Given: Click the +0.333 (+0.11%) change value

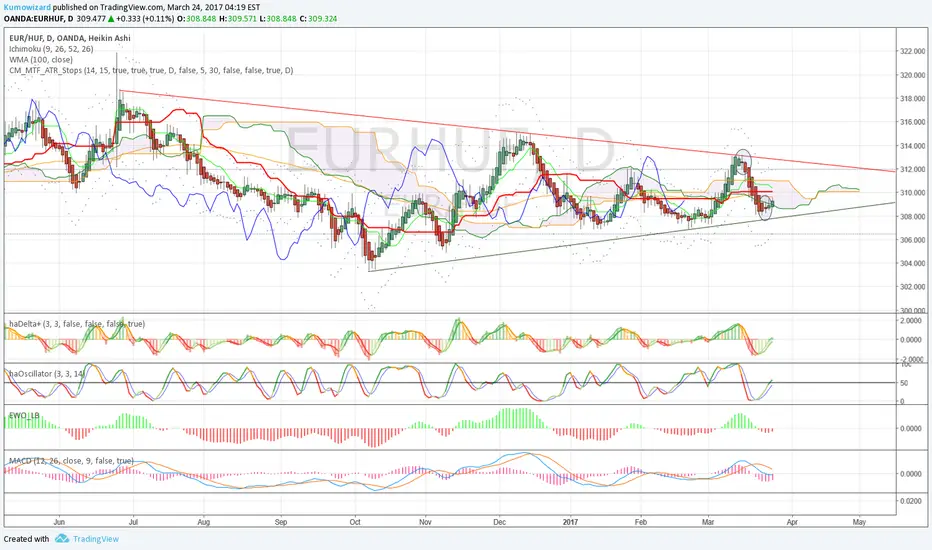Looking at the screenshot, I should pos(144,18).
